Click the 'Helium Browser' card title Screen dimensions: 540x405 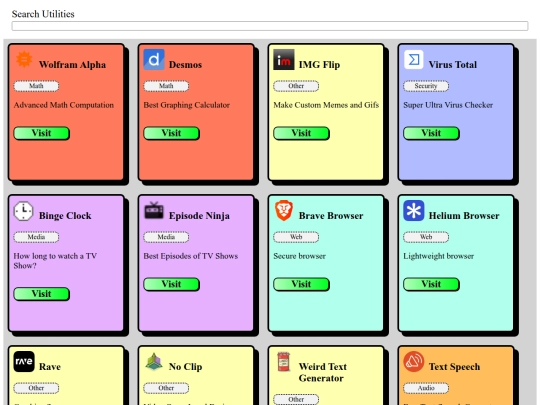464,216
